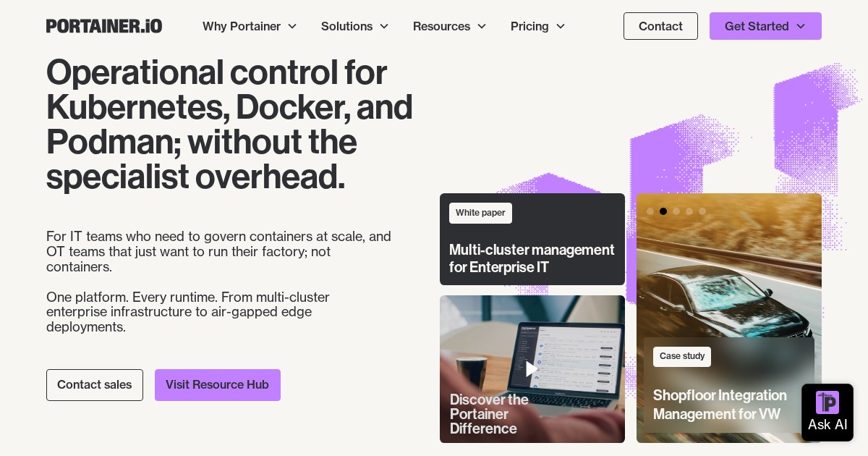Click the Get Started button

tap(765, 26)
